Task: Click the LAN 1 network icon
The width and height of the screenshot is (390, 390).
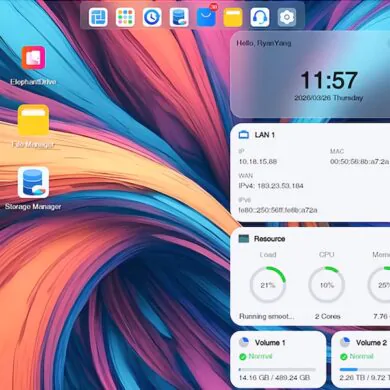Action: pos(244,135)
